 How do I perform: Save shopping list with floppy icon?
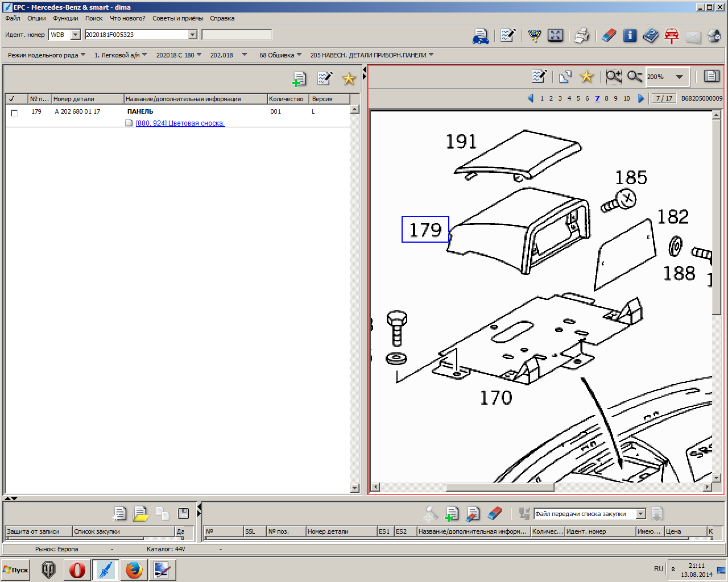point(183,514)
